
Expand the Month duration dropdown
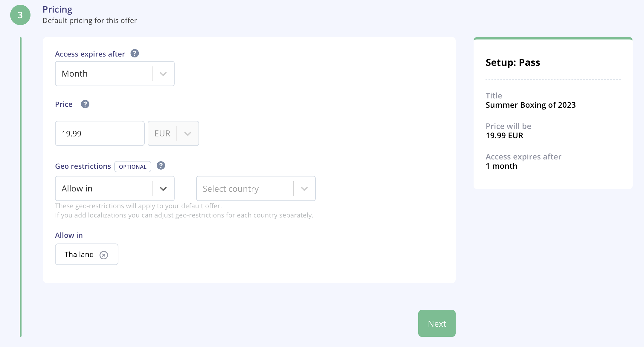115,74
